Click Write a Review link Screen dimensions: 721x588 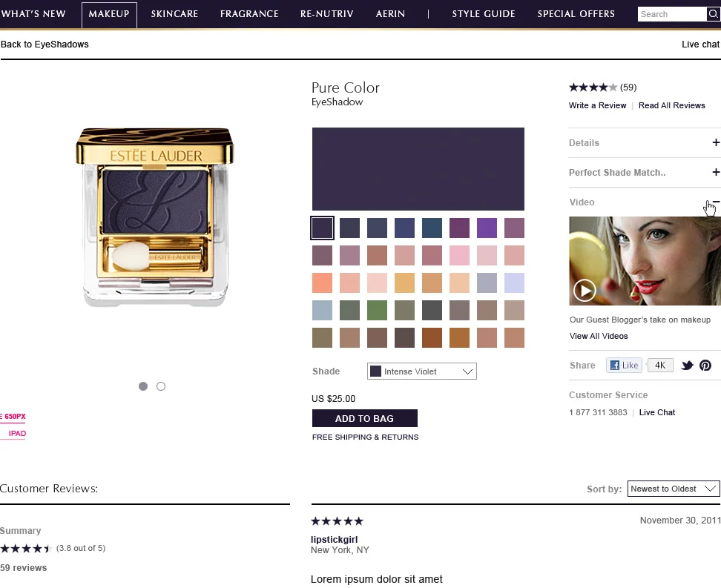(597, 105)
